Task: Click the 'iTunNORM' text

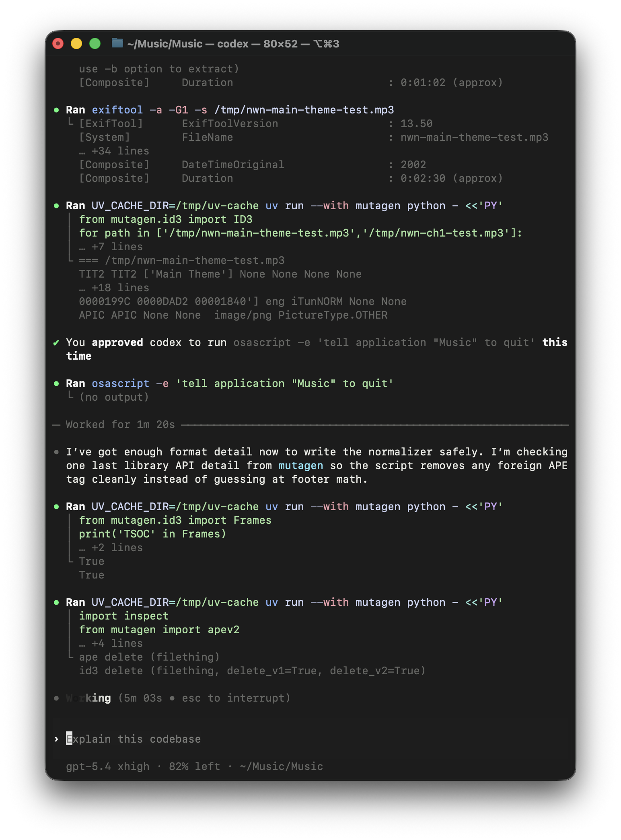Action: coord(317,302)
